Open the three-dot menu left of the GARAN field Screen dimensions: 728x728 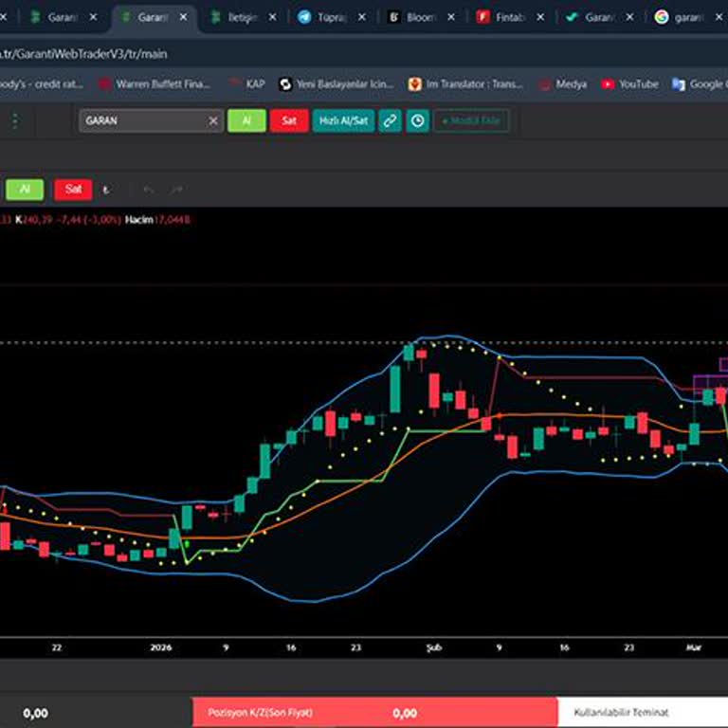pos(15,120)
